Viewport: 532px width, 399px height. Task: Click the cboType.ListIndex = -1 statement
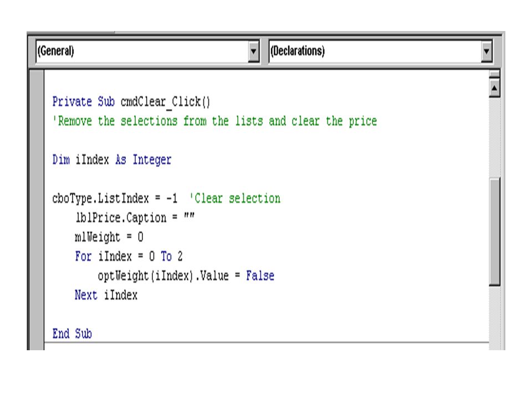[115, 198]
